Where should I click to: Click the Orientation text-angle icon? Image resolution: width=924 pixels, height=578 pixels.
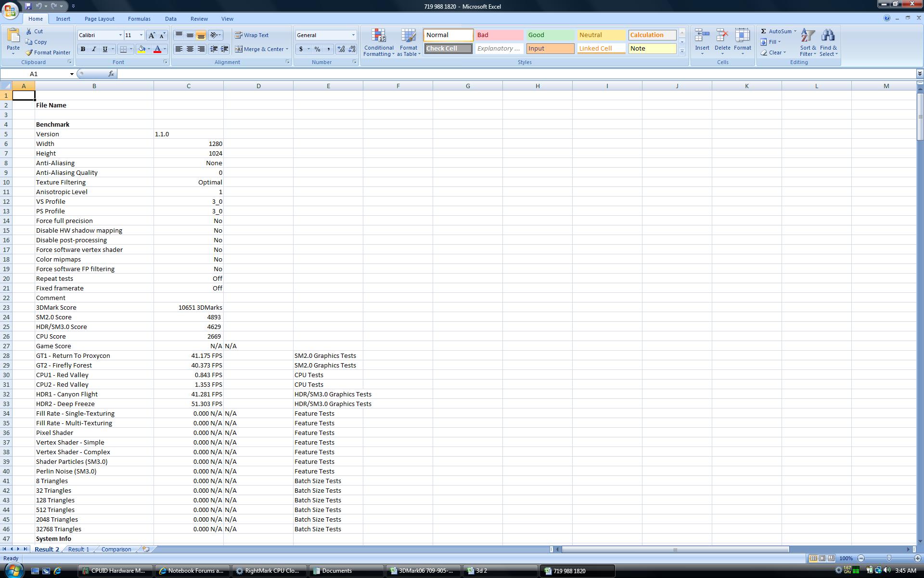pyautogui.click(x=214, y=35)
